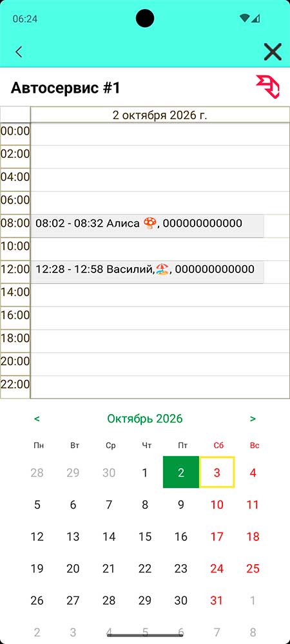Tap the Октябрь 2026 month title
Image resolution: width=290 pixels, height=644 pixels.
(144, 419)
